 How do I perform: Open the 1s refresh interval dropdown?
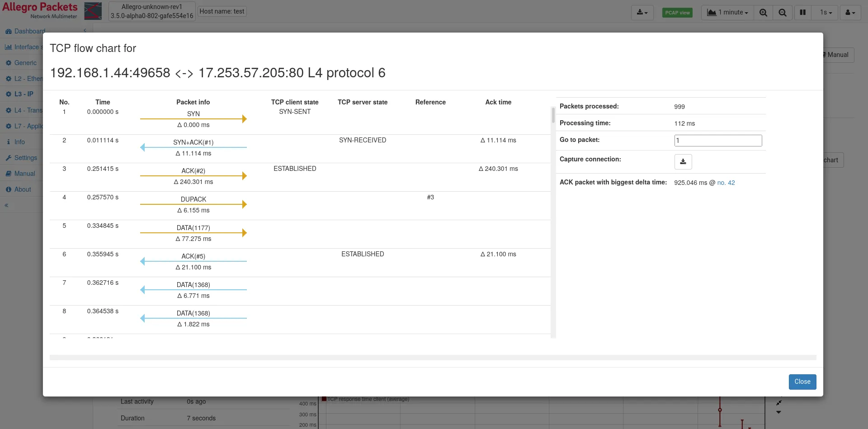pos(826,13)
